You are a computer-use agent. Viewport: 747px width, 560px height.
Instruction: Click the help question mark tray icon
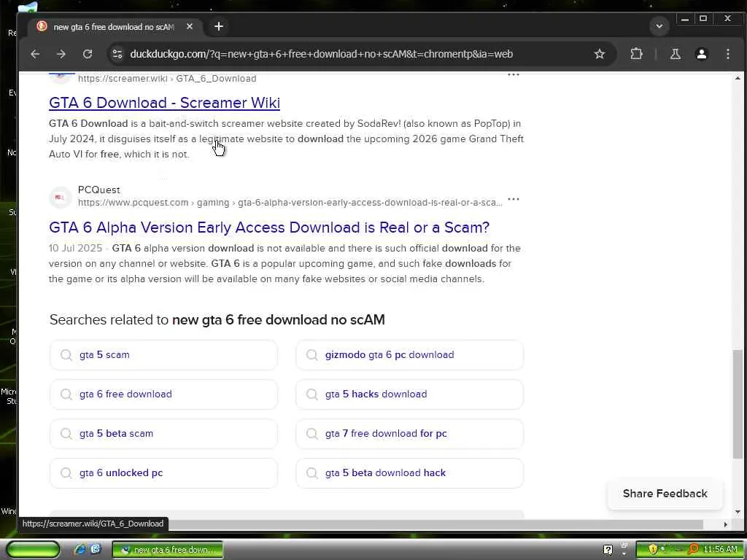608,550
